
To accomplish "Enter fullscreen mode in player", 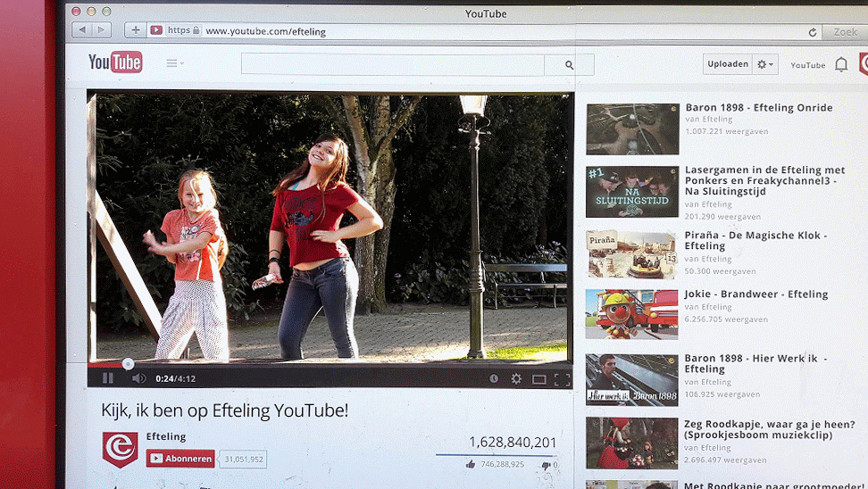I will (x=562, y=379).
